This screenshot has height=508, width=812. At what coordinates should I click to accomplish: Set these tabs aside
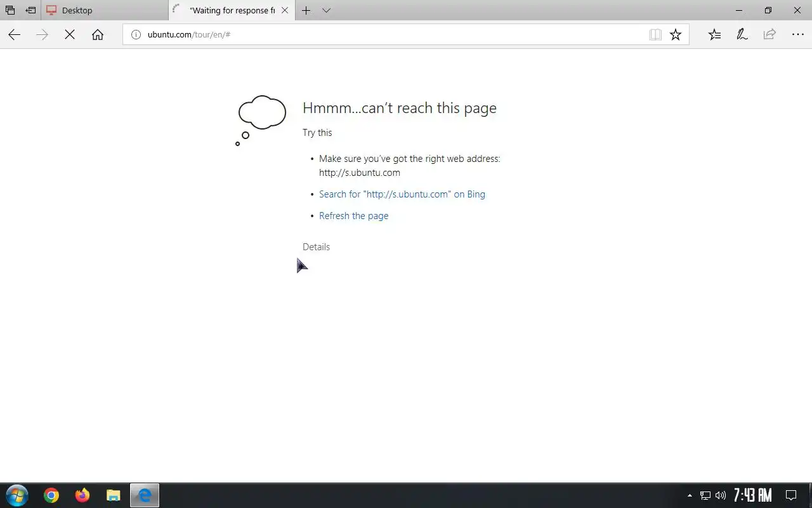[x=30, y=10]
